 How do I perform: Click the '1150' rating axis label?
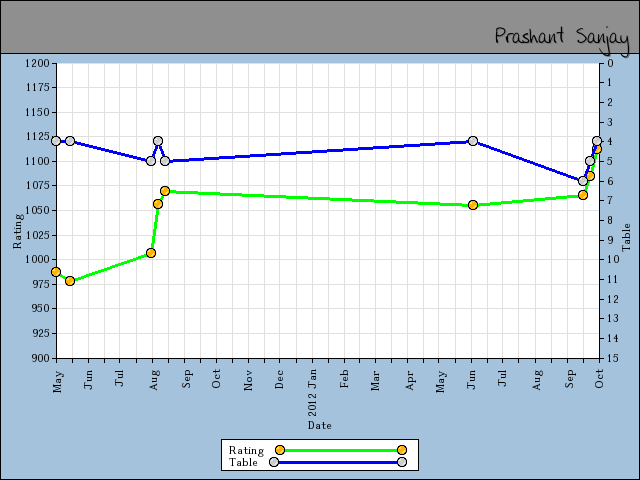click(37, 112)
